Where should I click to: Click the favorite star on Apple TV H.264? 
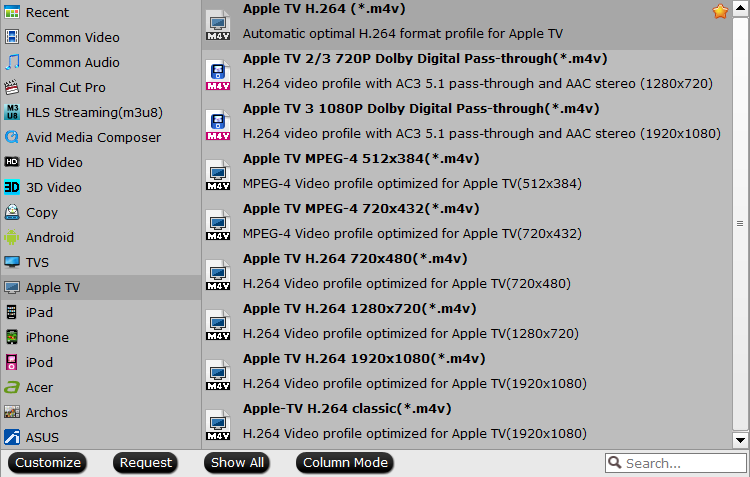tap(720, 11)
